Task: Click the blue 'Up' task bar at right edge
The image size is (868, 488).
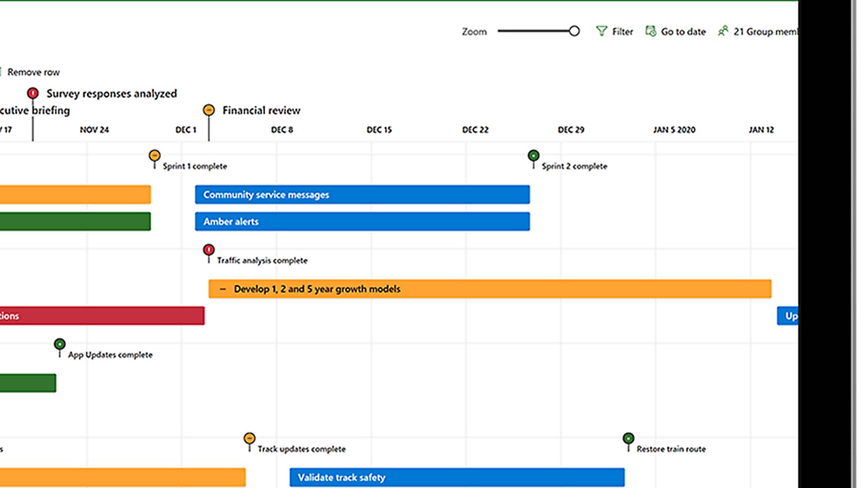Action: click(x=788, y=316)
